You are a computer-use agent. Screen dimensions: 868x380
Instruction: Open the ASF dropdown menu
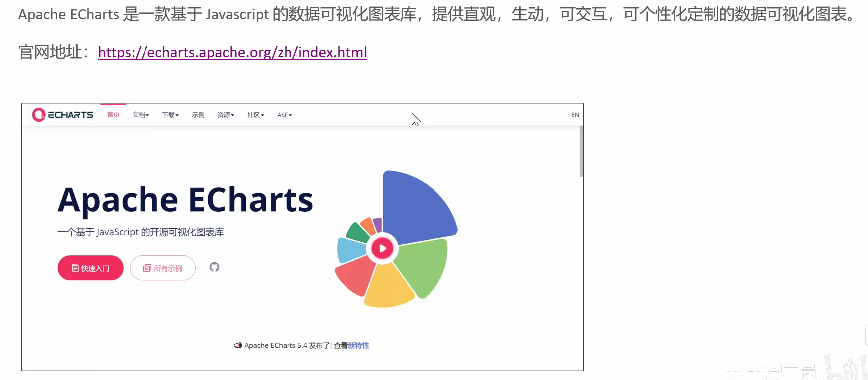coord(284,115)
